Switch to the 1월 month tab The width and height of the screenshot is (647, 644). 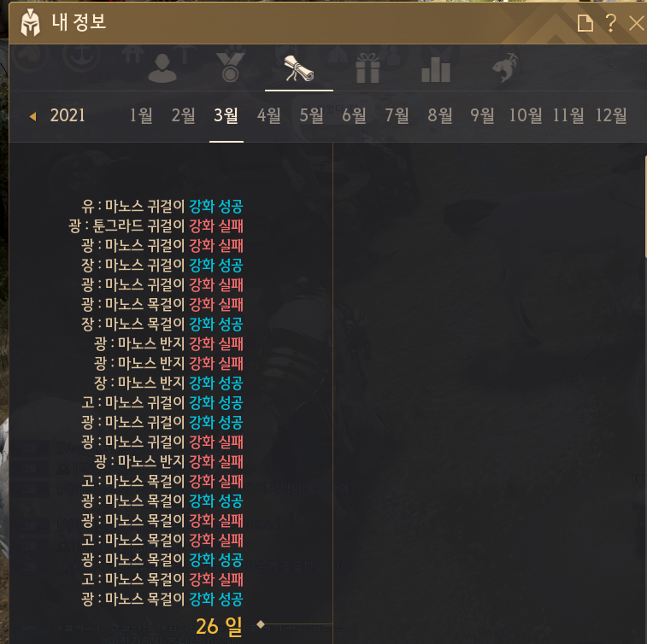pyautogui.click(x=141, y=115)
